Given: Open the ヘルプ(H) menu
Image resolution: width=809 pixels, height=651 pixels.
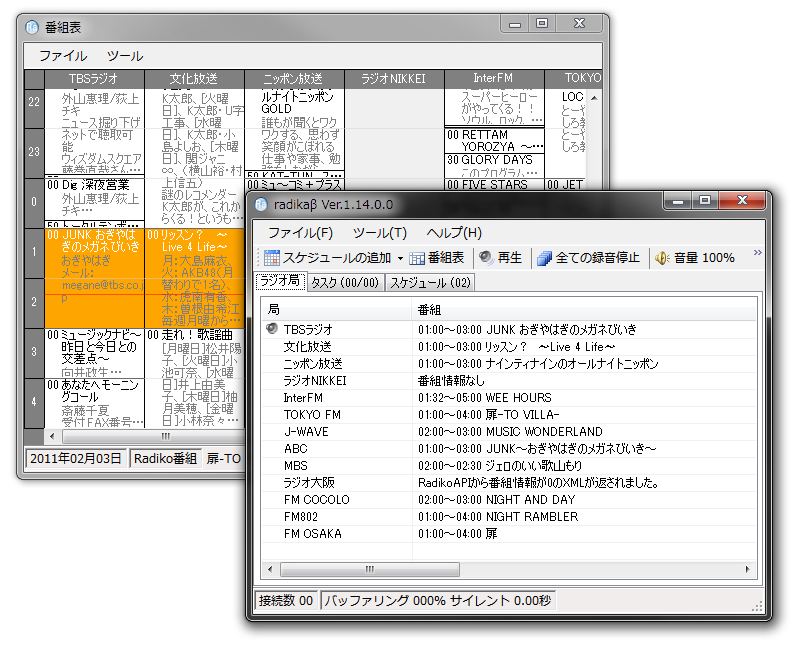Looking at the screenshot, I should (x=454, y=233).
